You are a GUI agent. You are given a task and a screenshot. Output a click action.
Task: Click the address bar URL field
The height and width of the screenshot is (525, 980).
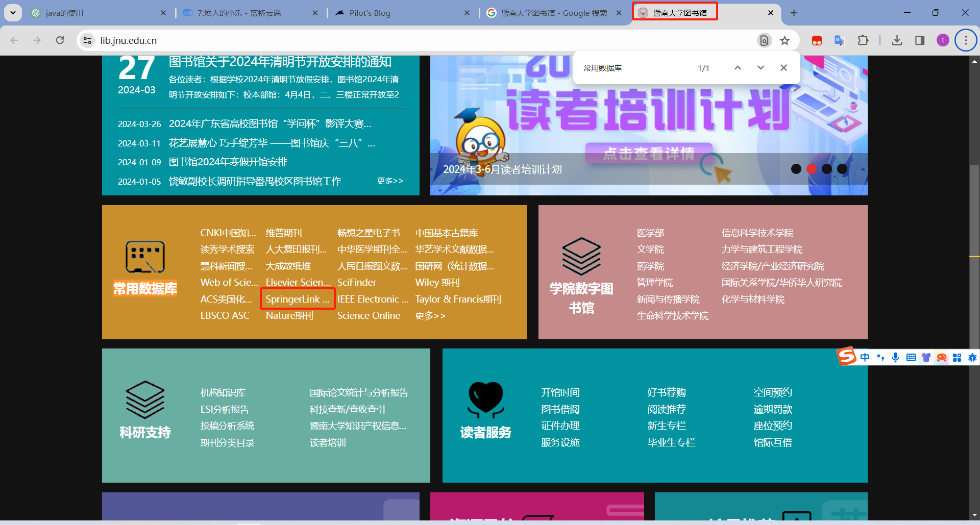424,40
